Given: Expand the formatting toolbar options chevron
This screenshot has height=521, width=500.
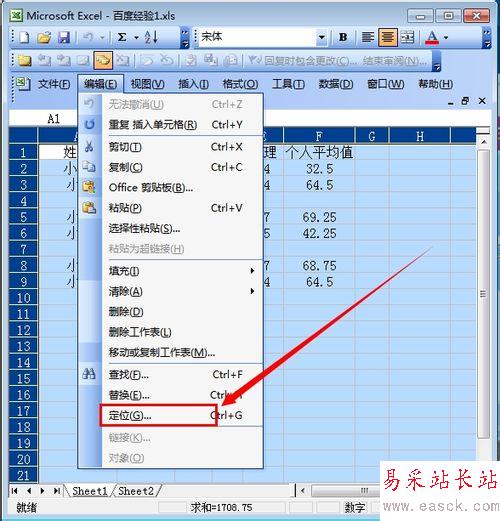Looking at the screenshot, I should coord(487,37).
